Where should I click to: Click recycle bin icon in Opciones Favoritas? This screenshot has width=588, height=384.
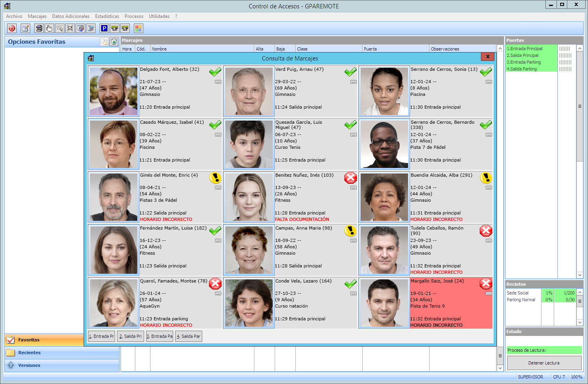pos(114,42)
